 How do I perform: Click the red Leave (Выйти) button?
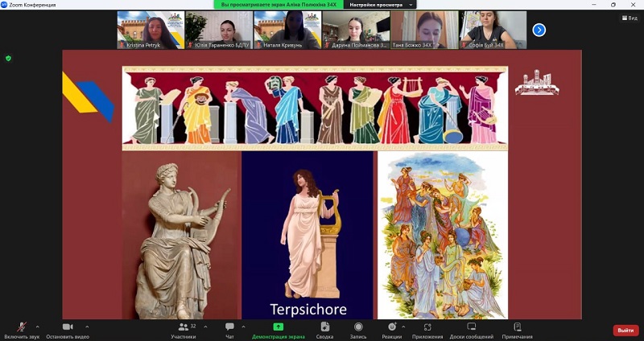coord(625,331)
